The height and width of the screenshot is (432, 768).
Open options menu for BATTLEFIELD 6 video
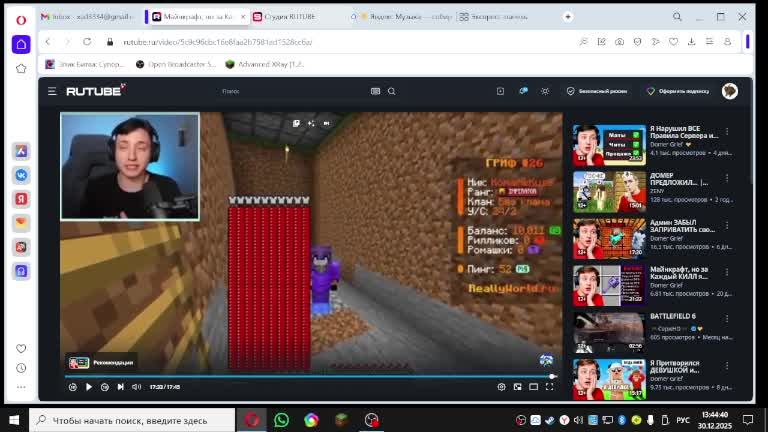[727, 318]
